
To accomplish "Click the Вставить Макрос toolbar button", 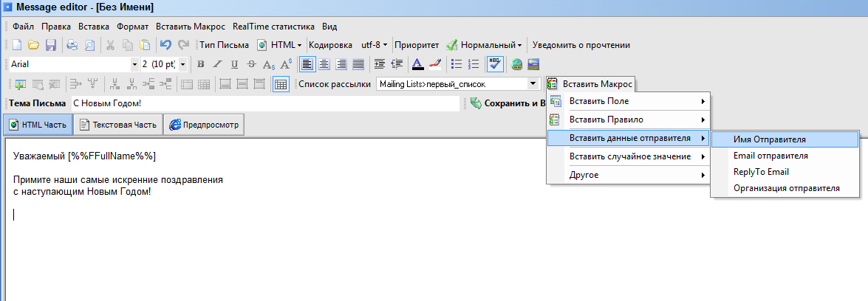I will click(x=590, y=84).
